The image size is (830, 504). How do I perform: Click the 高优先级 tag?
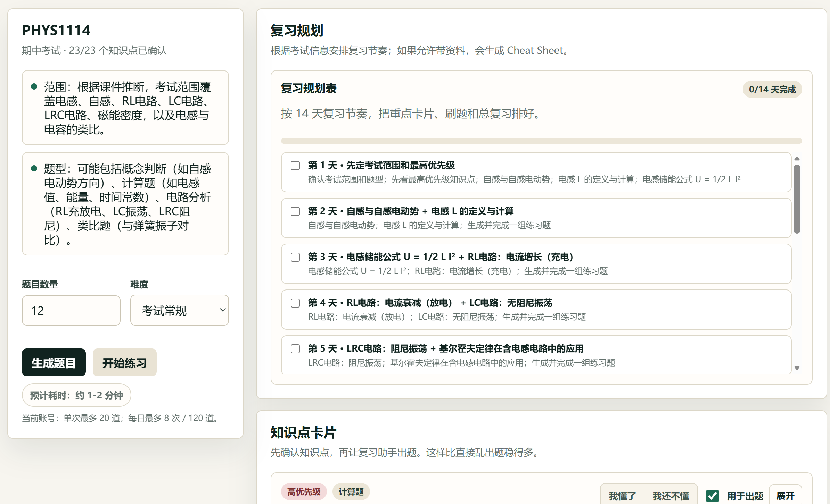304,492
